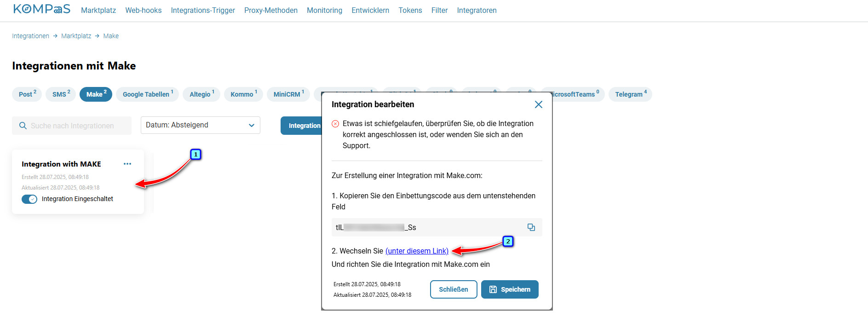Click the Make breadcrumb link

[x=111, y=36]
